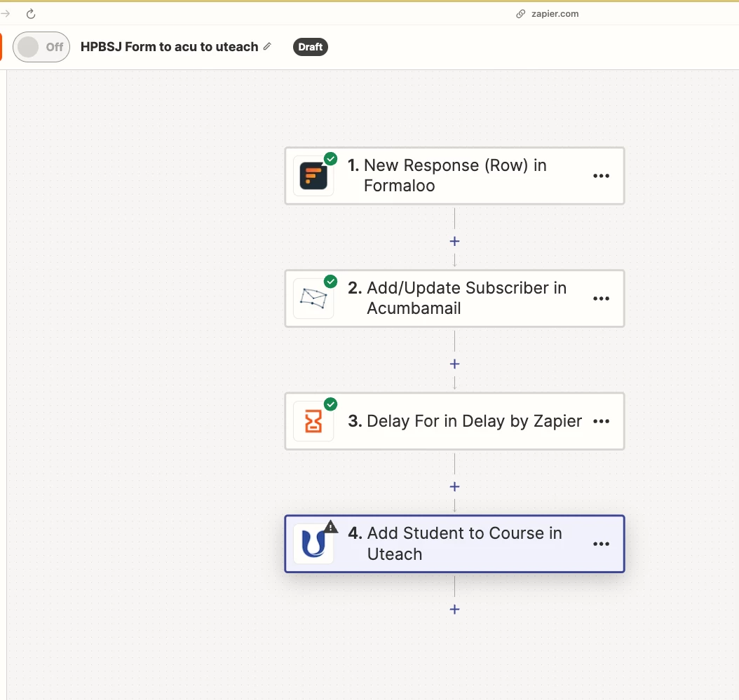Viewport: 739px width, 700px height.
Task: Click the browser reload icon
Action: 31,13
